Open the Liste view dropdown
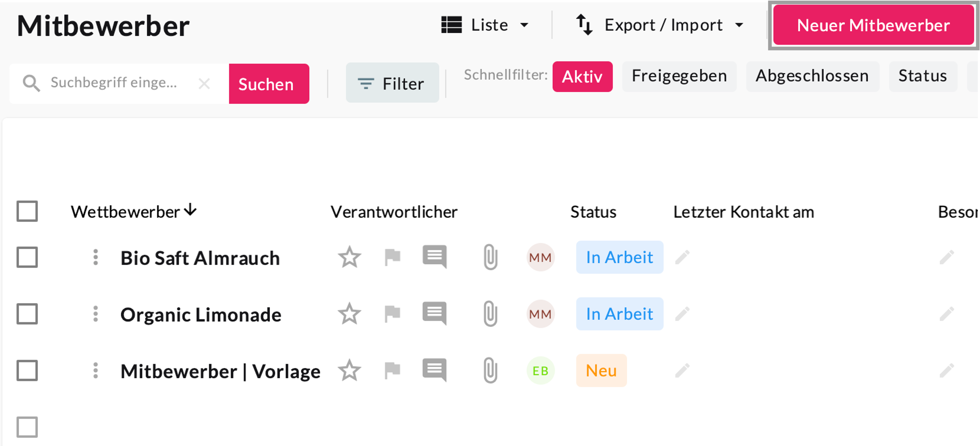Viewport: 980px width, 446px height. 485,25
